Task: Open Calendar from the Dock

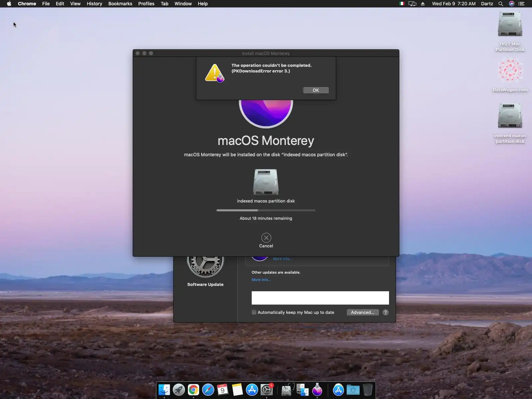Action: tap(223, 390)
